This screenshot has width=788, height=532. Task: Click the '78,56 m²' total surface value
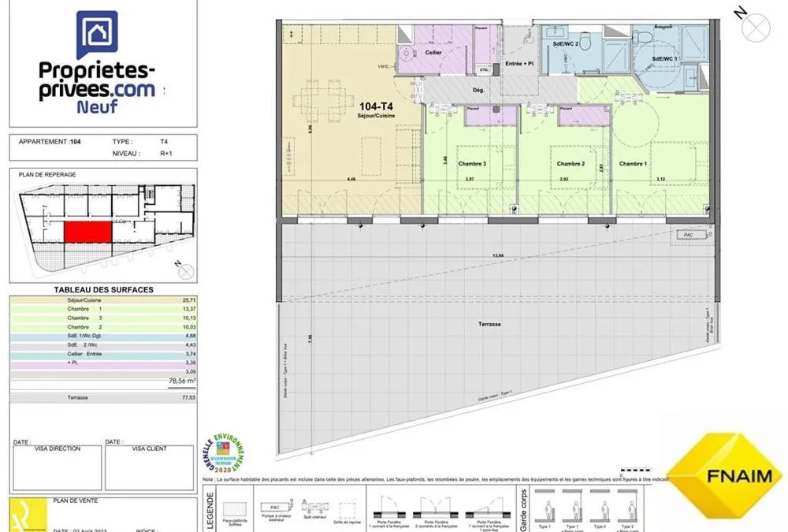[182, 381]
